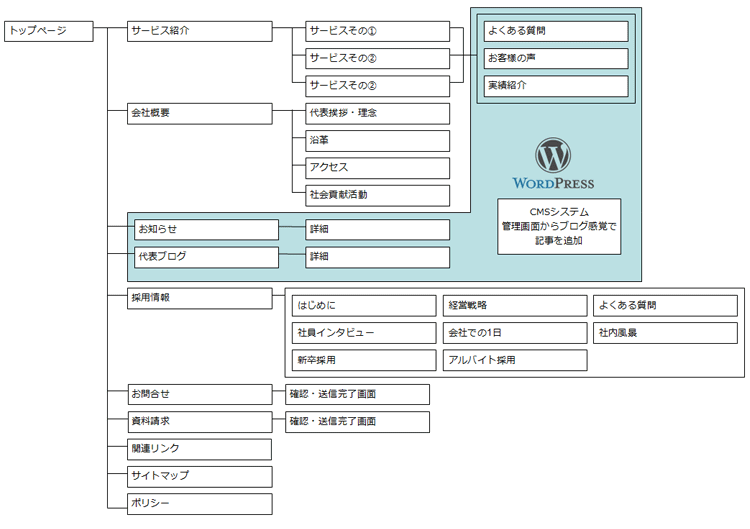Image resolution: width=750 pixels, height=529 pixels.
Task: Click the サービスその① page box
Action: (x=377, y=31)
